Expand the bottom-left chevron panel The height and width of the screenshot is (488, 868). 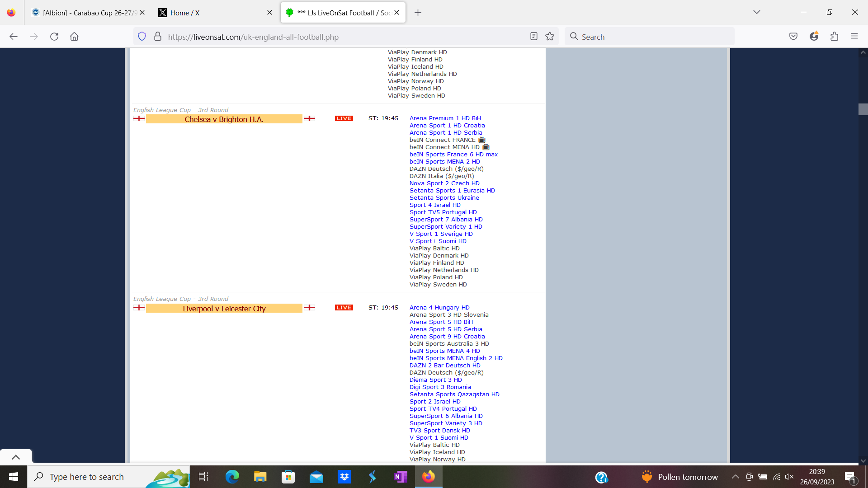coord(16,457)
